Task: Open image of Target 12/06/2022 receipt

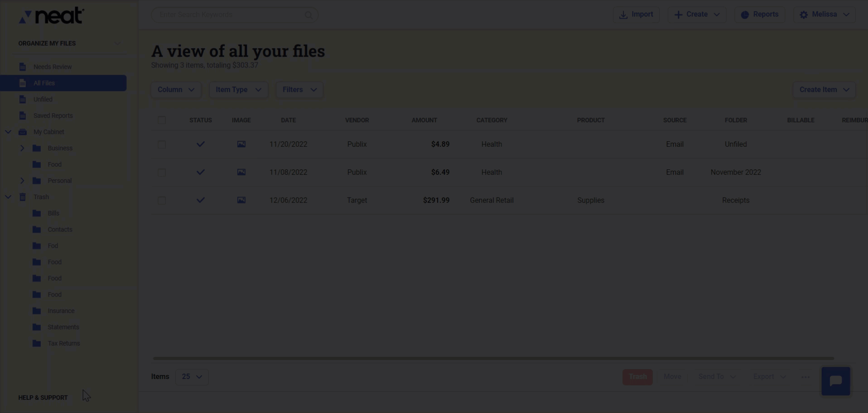Action: tap(241, 200)
